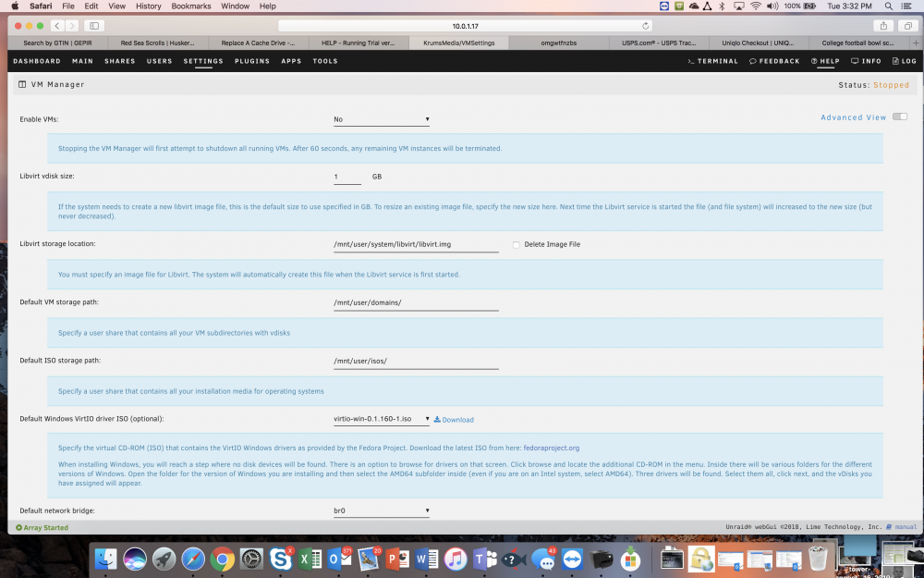
Task: Open the Safari View menu
Action: 116,6
